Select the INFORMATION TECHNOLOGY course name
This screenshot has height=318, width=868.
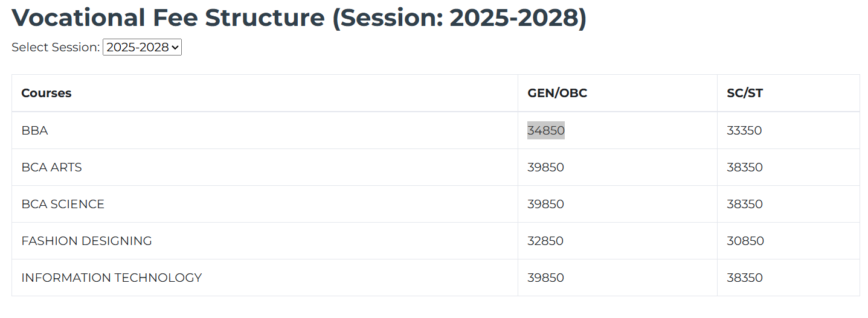tap(111, 278)
